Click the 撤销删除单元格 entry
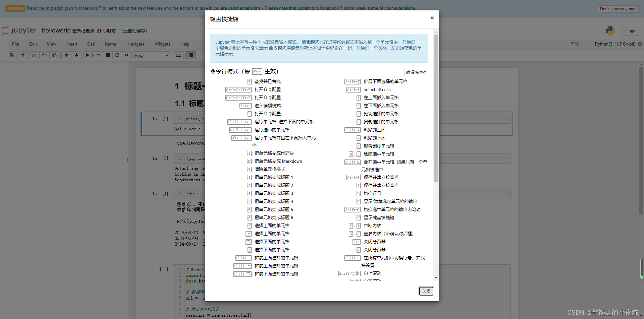 379,146
